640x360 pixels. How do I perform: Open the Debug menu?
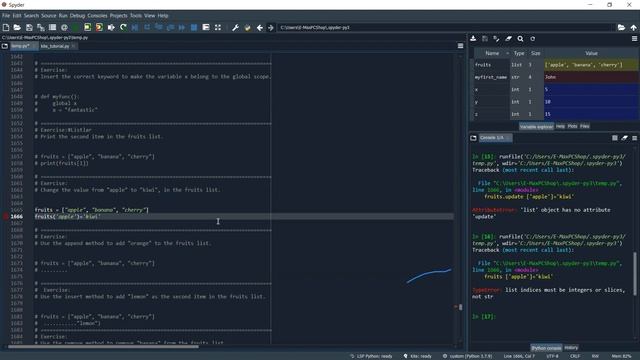(x=77, y=16)
